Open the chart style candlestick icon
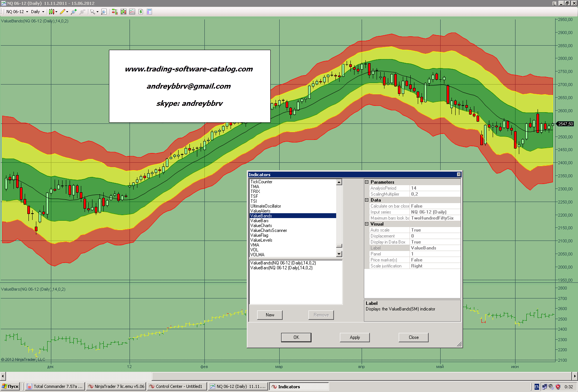This screenshot has height=392, width=578. point(52,12)
